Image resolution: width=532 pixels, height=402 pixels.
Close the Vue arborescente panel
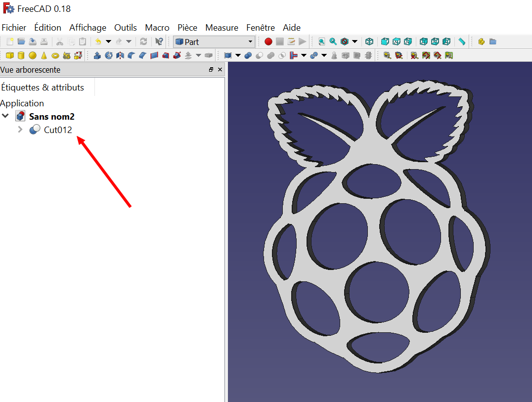click(x=220, y=70)
